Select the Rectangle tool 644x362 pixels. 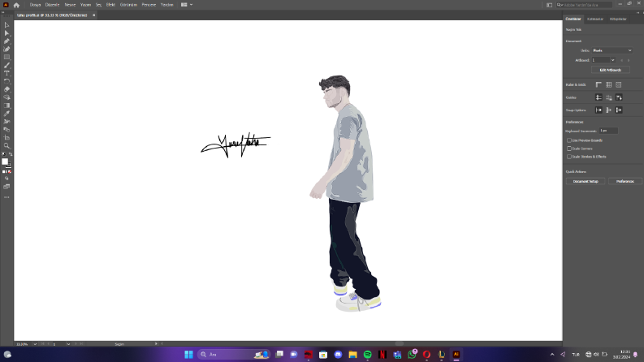(x=6, y=57)
